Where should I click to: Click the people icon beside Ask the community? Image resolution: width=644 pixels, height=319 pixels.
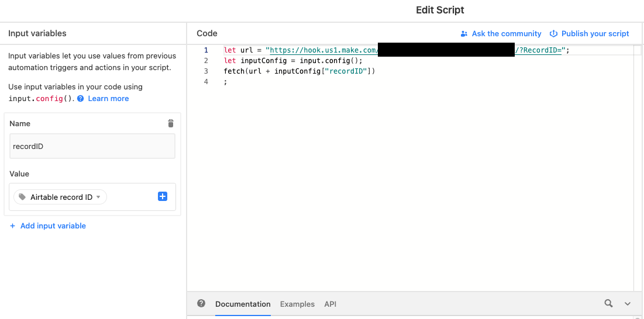(x=464, y=34)
